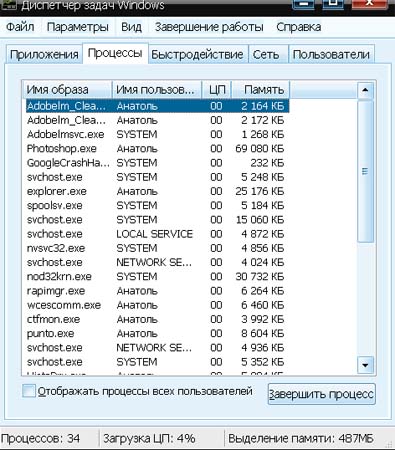Viewport: 395px width, 450px height.
Task: Select the GoogleCrashHa... process
Action: click(157, 163)
